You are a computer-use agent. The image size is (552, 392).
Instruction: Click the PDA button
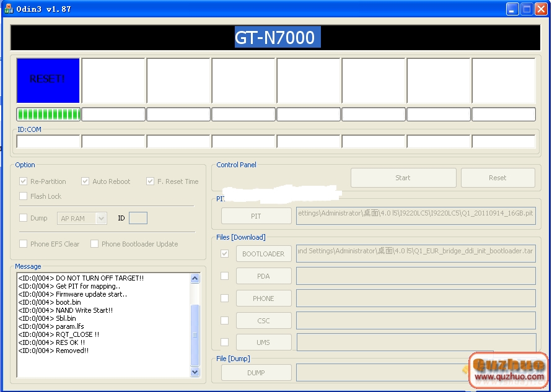coord(263,276)
